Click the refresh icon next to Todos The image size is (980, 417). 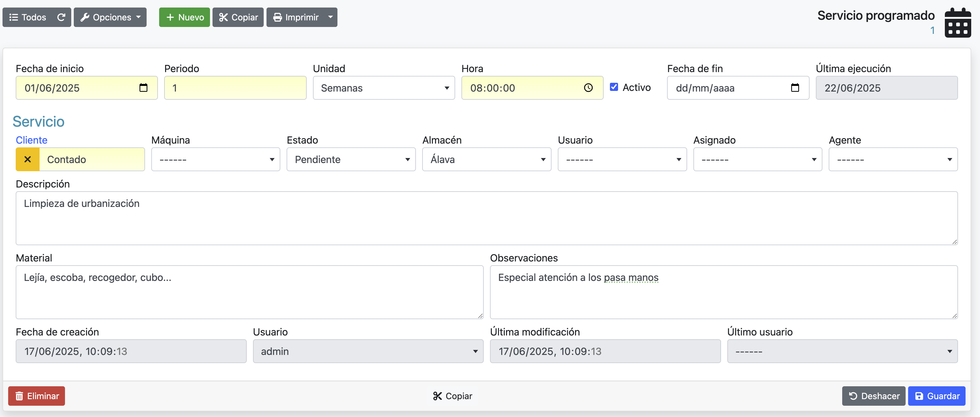(x=61, y=17)
